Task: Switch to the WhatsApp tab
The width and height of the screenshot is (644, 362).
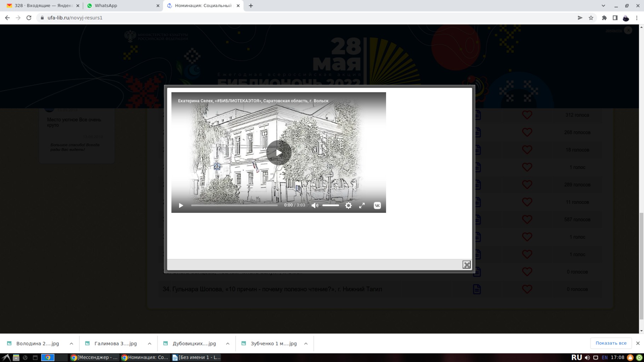Action: pos(120,6)
